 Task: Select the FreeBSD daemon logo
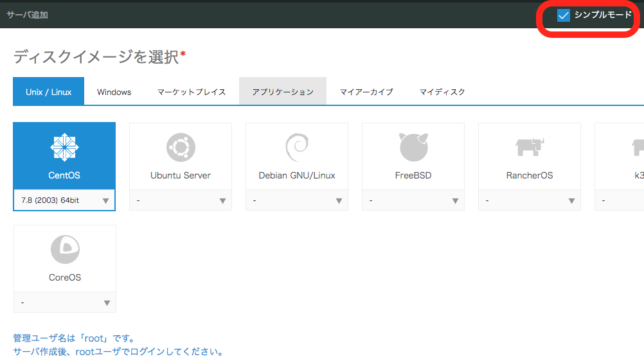tap(413, 147)
